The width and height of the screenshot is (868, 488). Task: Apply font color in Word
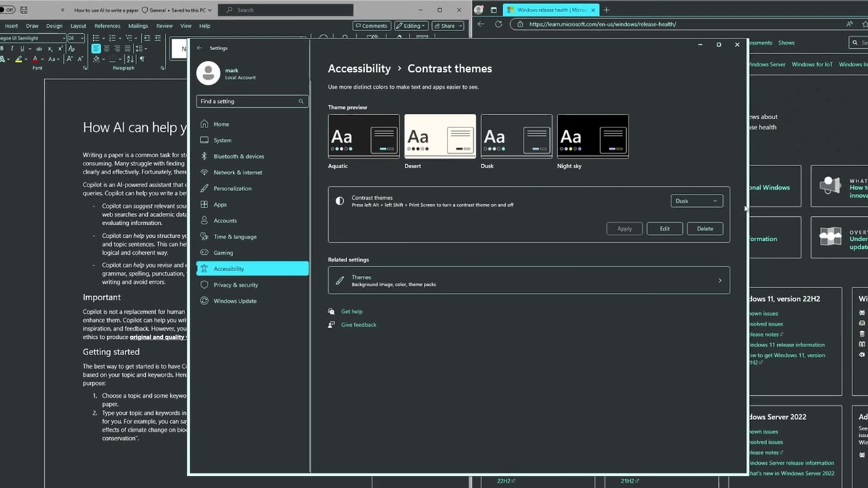pos(35,59)
